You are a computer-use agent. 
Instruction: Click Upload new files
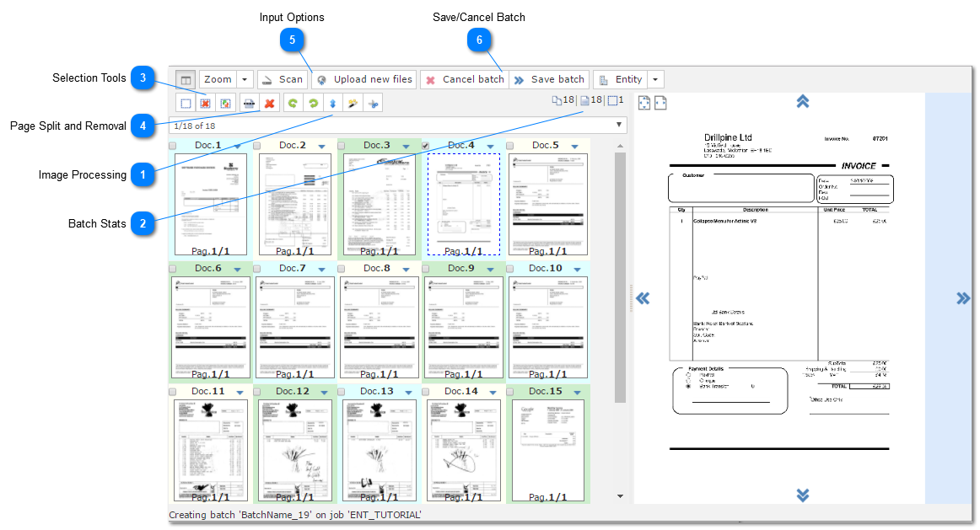[363, 79]
